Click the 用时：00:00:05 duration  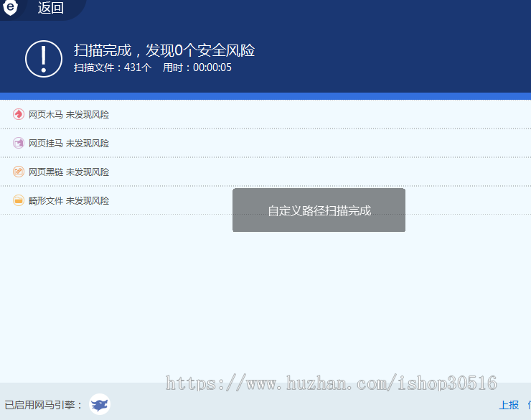(197, 67)
